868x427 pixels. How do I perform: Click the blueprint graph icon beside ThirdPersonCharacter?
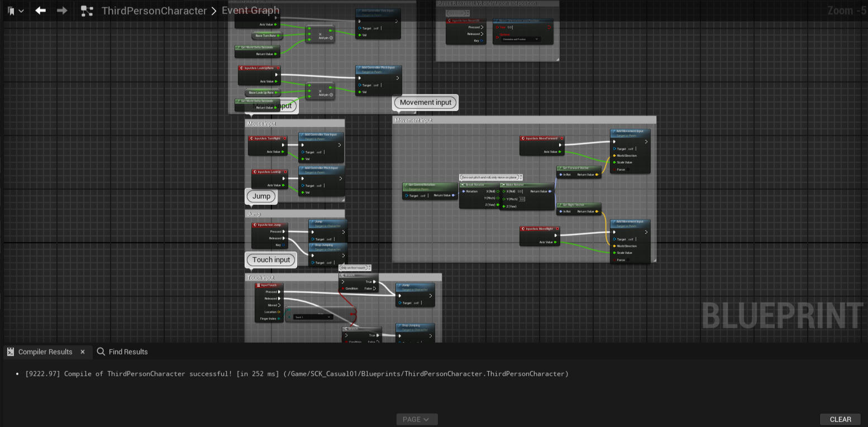tap(87, 11)
